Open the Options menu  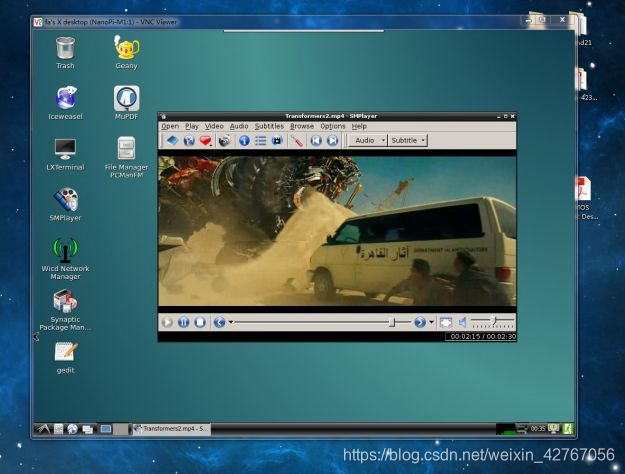333,126
